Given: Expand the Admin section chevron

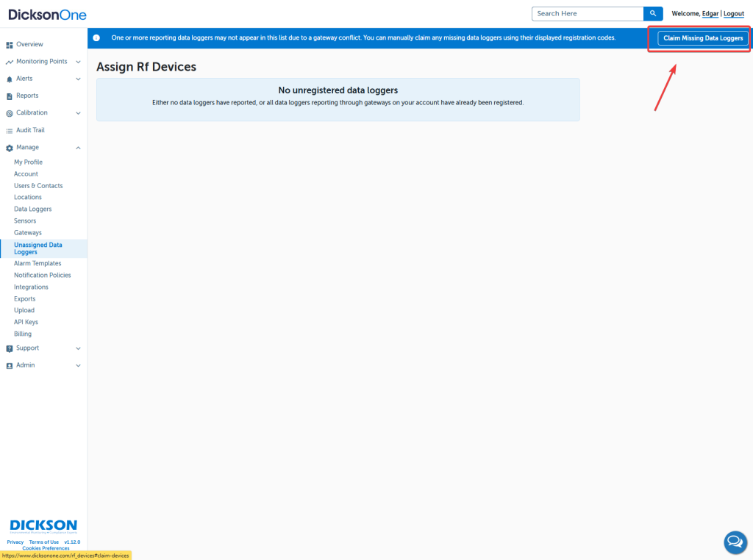Looking at the screenshot, I should (78, 365).
